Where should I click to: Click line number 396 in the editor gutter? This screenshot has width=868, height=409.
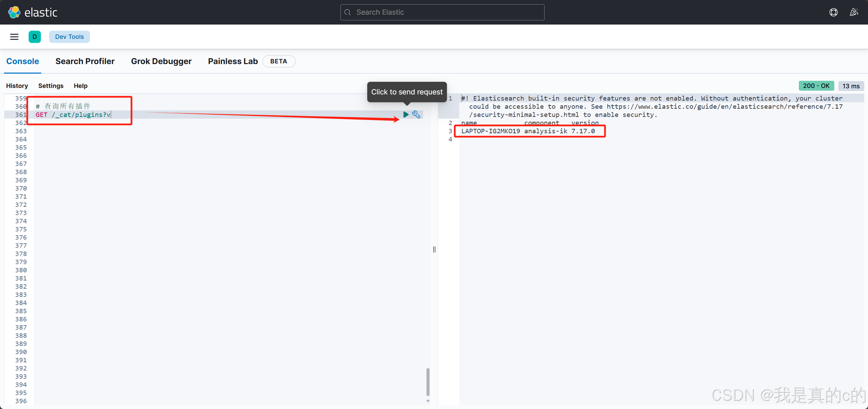(21, 401)
